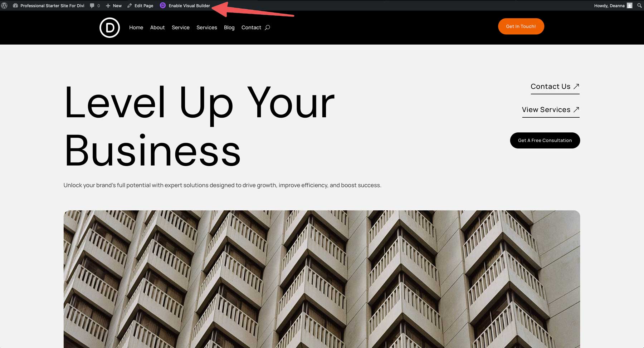Click the circular D site logo
This screenshot has height=348, width=644.
pyautogui.click(x=109, y=28)
